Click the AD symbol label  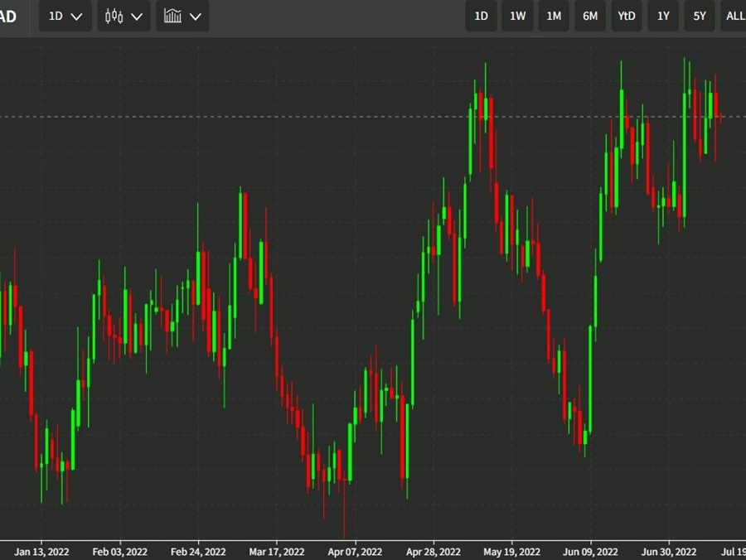(x=8, y=17)
